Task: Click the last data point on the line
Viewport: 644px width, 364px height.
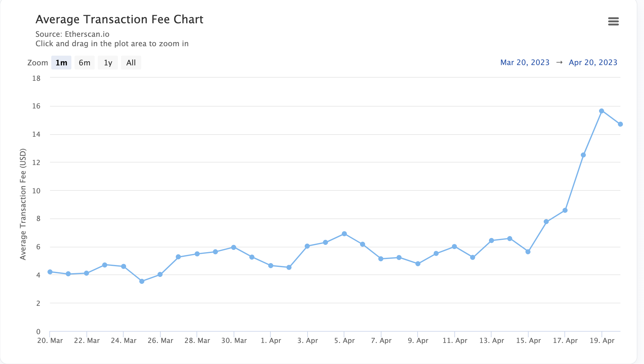Action: (620, 124)
